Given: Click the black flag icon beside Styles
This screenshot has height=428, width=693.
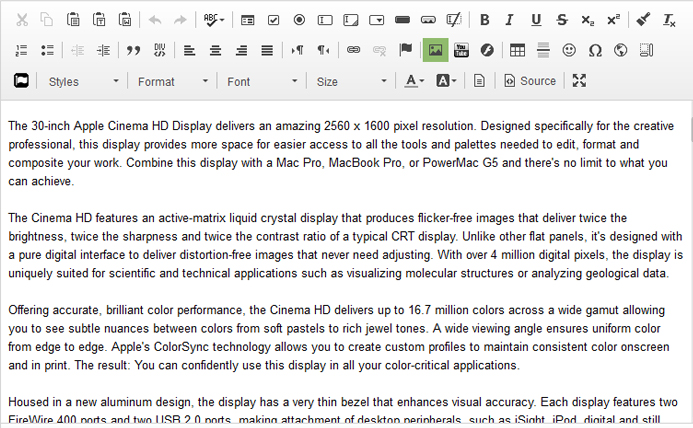Looking at the screenshot, I should pyautogui.click(x=21, y=81).
